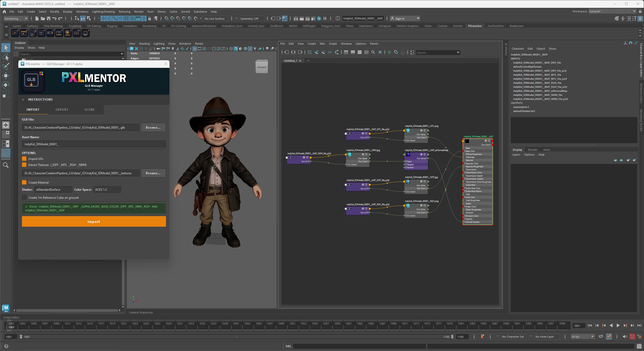Toggle Extract Textures checkbox
The height and width of the screenshot is (351, 644).
pyautogui.click(x=24, y=165)
